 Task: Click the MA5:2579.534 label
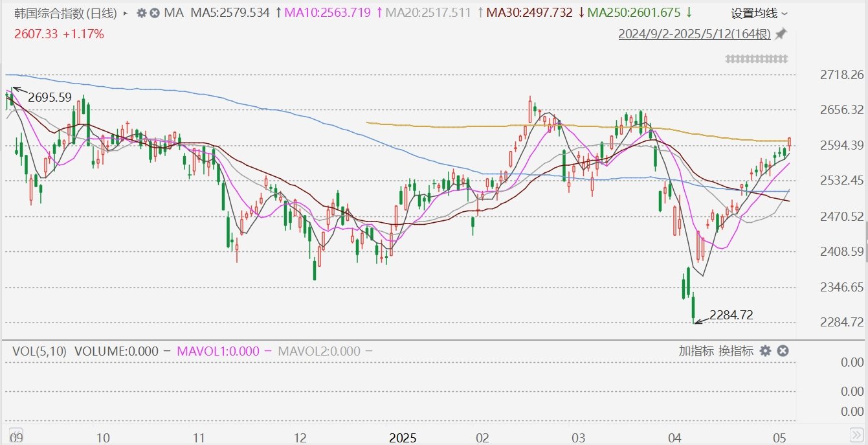click(x=230, y=13)
